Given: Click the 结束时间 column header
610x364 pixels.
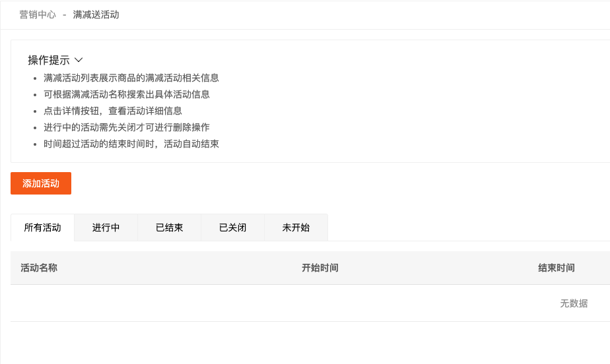Looking at the screenshot, I should pyautogui.click(x=557, y=268).
